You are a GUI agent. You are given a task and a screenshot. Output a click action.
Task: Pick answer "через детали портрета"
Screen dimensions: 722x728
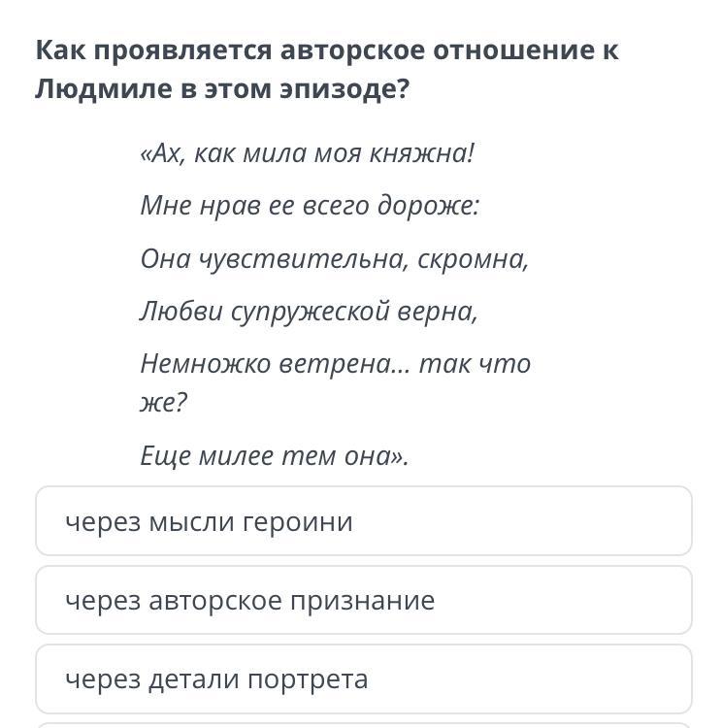[363, 679]
